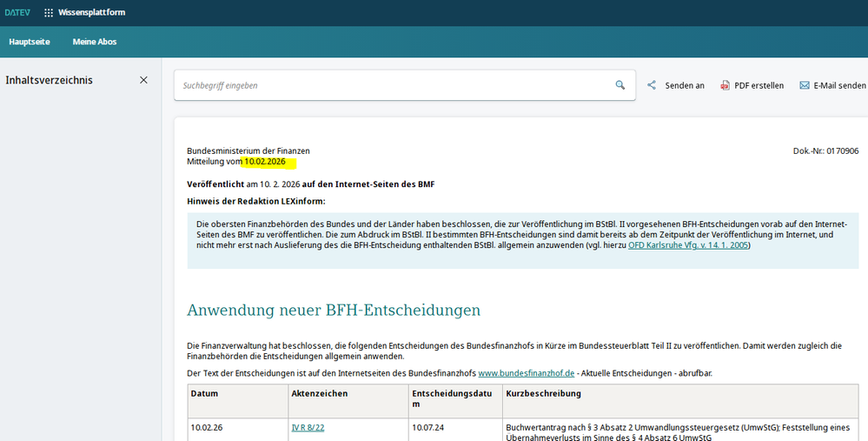Open the IV R 8/22 Aktenzeichen link

click(308, 428)
